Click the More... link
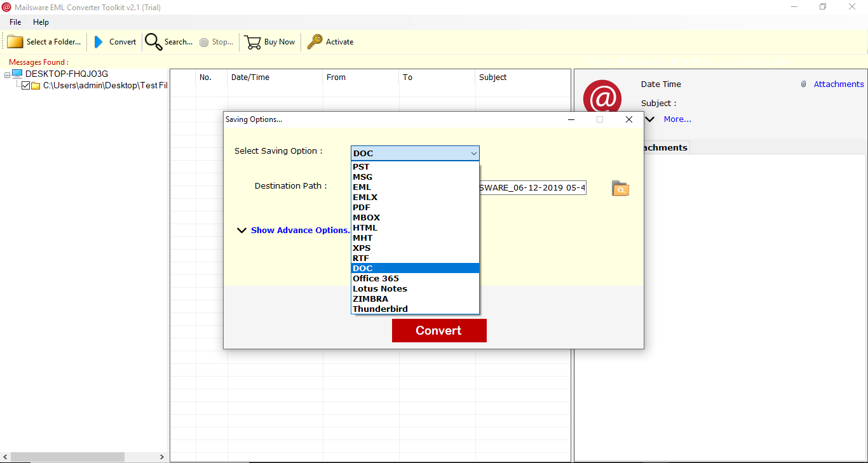This screenshot has height=463, width=868. click(x=677, y=119)
